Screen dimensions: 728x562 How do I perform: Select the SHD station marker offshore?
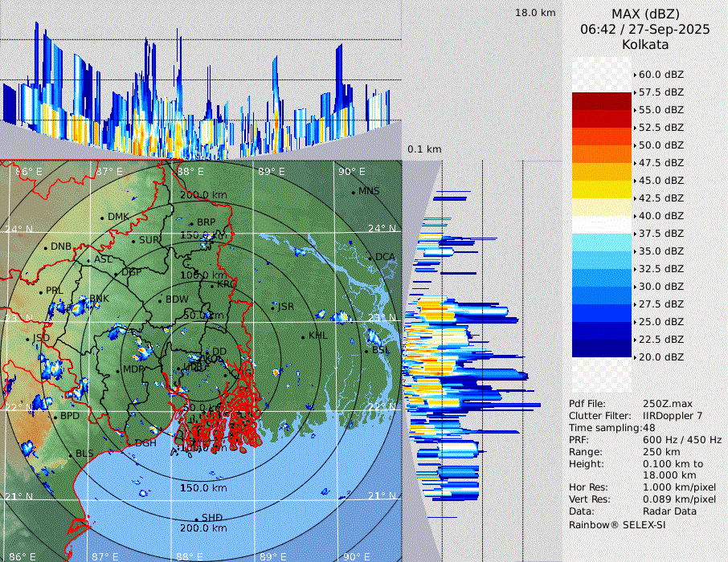196,518
